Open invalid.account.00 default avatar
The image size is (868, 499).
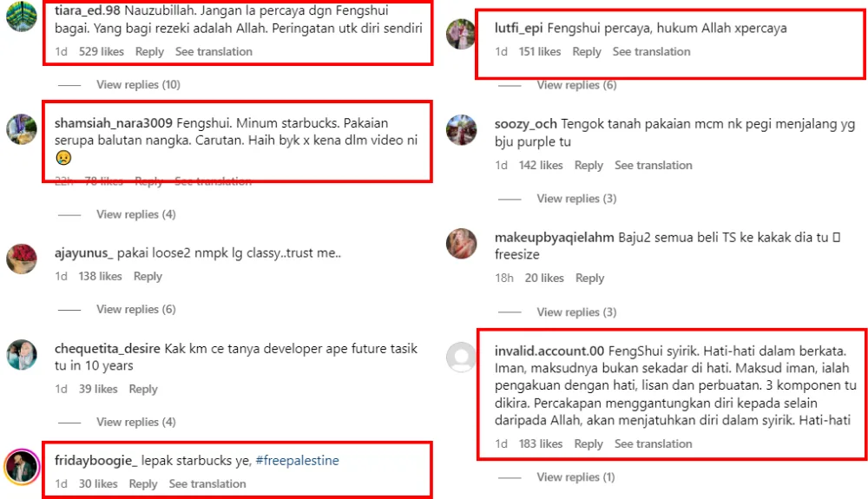461,357
